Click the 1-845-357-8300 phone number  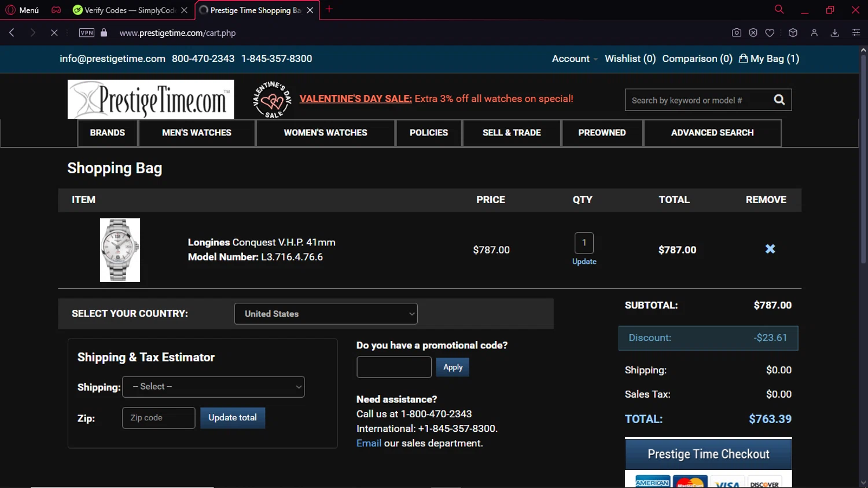point(277,58)
